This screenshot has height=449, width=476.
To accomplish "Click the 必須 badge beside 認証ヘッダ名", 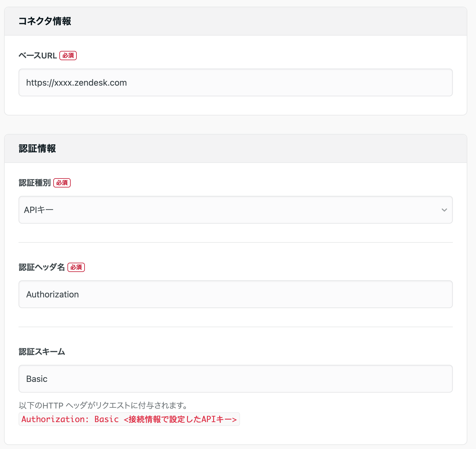I will 76,267.
